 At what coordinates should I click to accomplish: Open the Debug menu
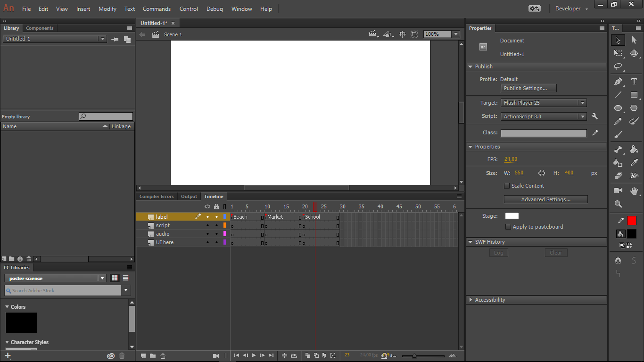(x=215, y=9)
